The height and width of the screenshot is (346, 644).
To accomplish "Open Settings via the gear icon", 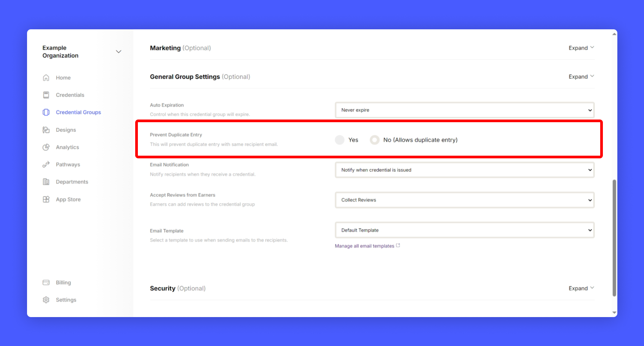I will (46, 300).
